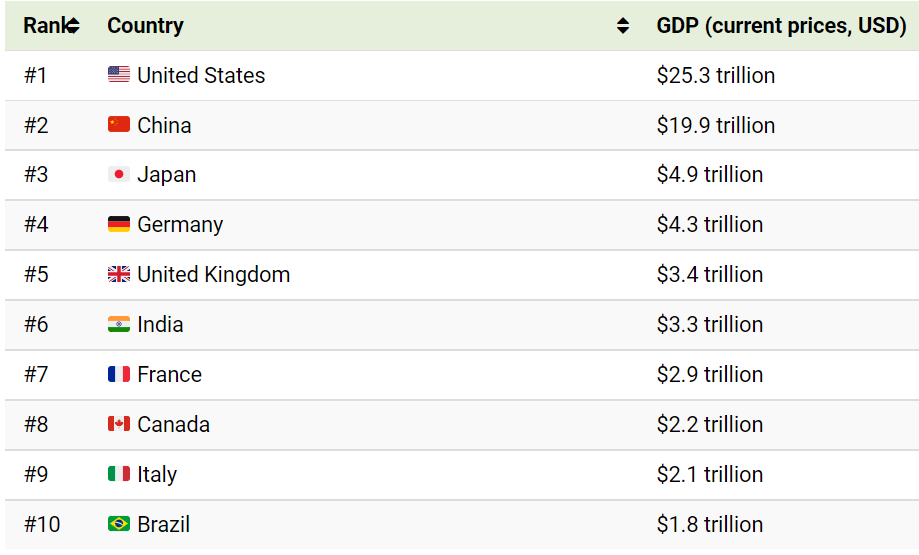Image resolution: width=919 pixels, height=555 pixels.
Task: Select the China country name
Action: [164, 125]
